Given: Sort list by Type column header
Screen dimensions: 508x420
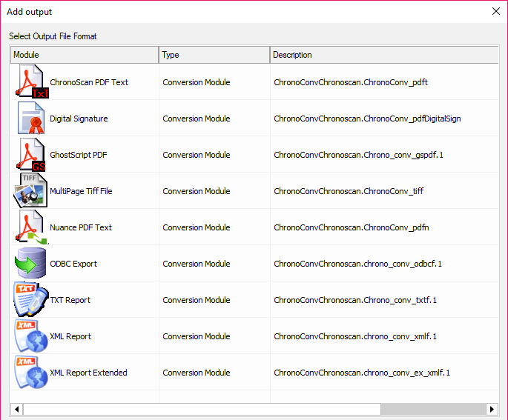Looking at the screenshot, I should click(x=214, y=55).
